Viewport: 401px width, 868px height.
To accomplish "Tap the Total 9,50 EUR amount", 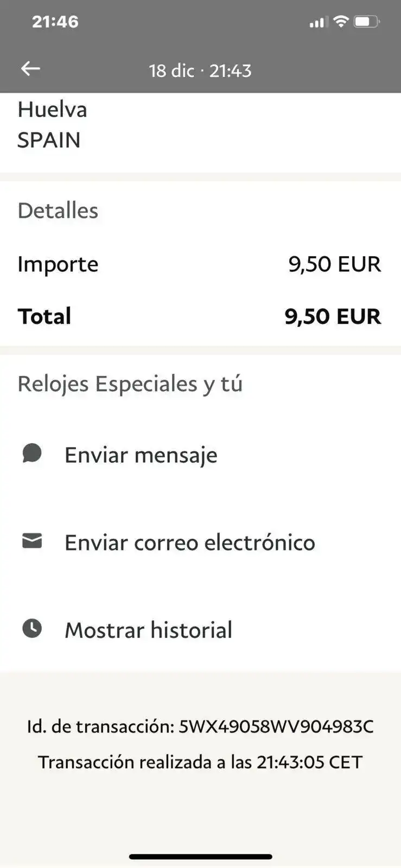I will (x=333, y=316).
